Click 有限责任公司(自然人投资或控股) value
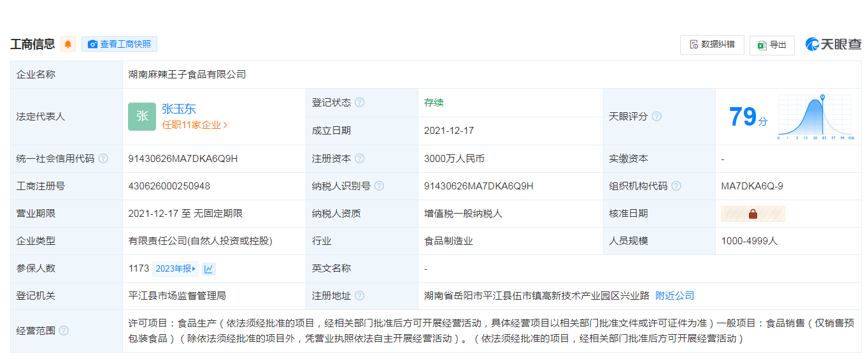This screenshot has height=359, width=868. 200,241
